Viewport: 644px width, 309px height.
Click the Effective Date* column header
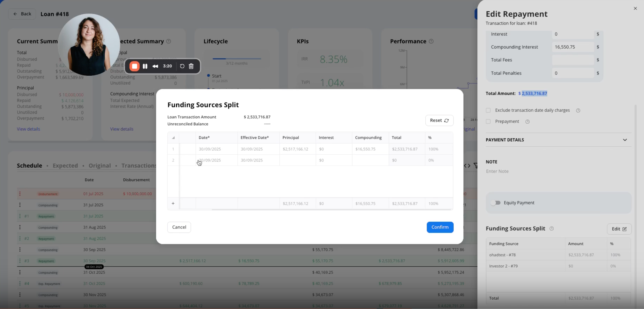[x=258, y=138]
